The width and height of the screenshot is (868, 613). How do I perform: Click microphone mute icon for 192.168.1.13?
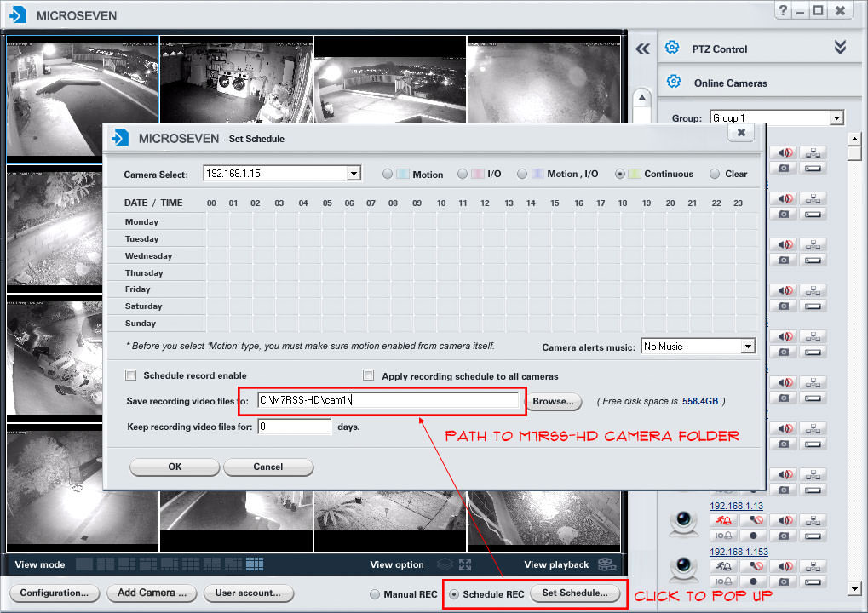(753, 520)
